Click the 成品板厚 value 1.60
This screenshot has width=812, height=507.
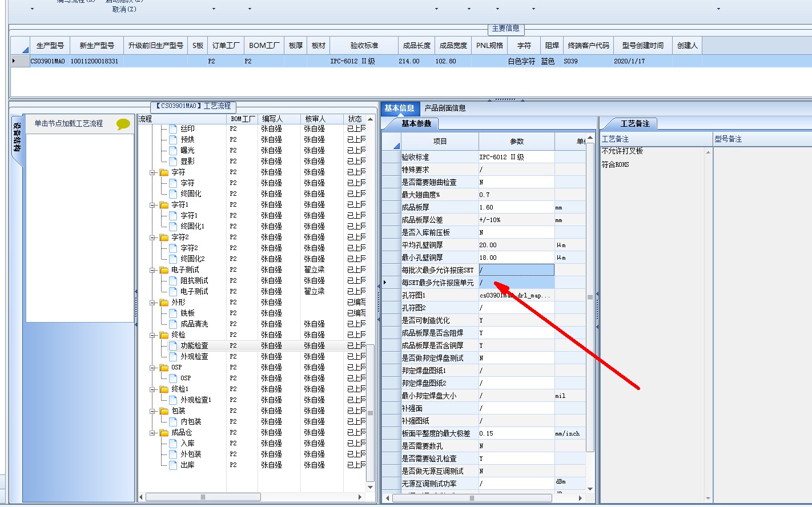click(x=516, y=207)
